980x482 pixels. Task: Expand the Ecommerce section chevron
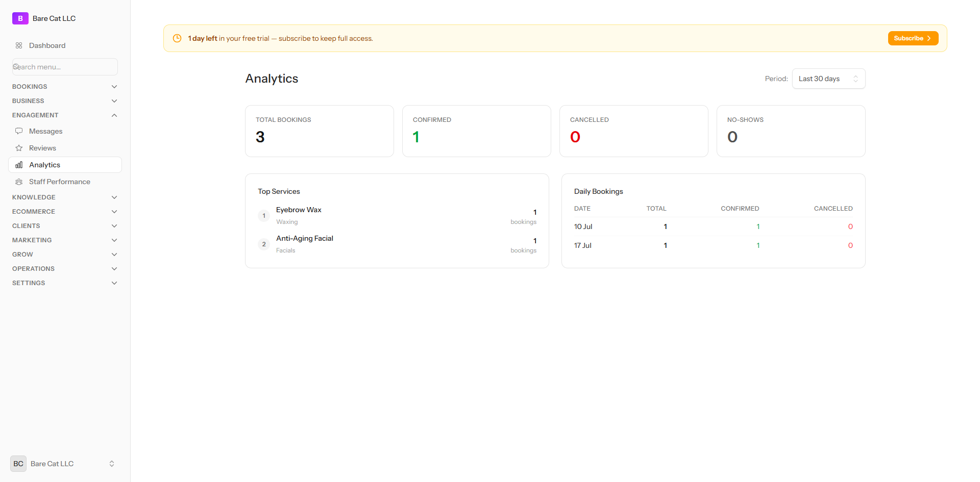tap(114, 212)
